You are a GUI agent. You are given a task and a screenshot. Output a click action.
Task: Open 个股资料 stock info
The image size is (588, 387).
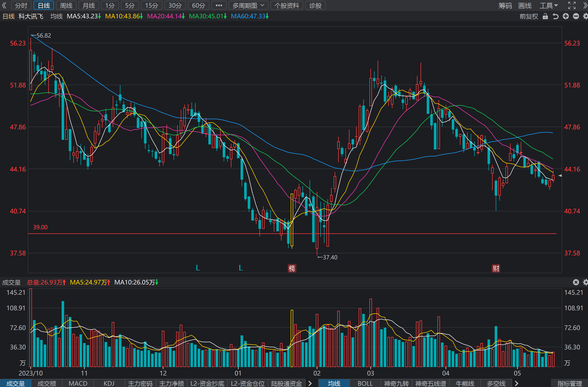[287, 5]
